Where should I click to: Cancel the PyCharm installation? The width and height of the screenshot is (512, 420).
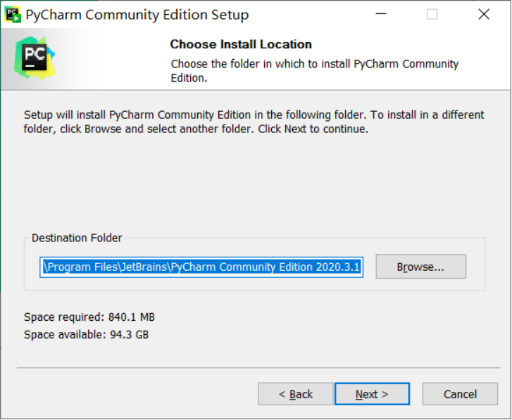[460, 394]
